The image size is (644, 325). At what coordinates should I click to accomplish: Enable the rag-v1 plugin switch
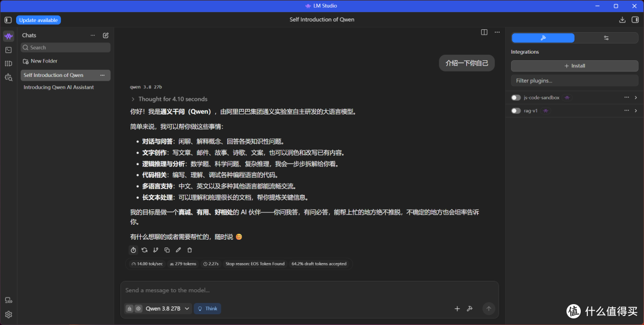click(516, 111)
